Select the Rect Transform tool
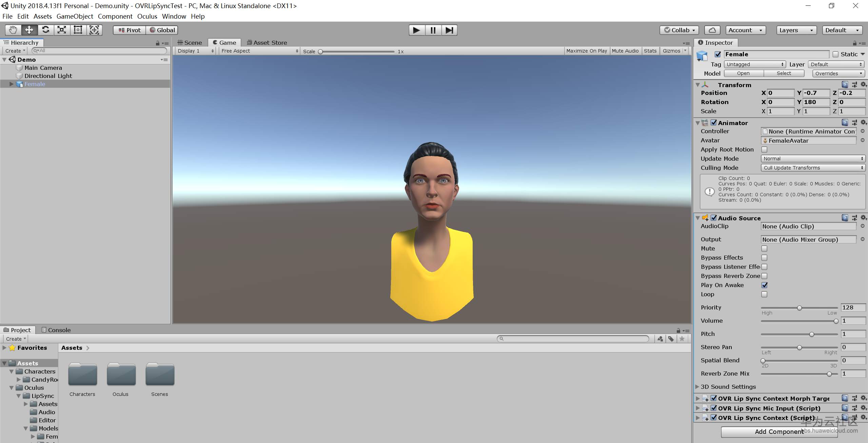The width and height of the screenshot is (868, 443). pyautogui.click(x=78, y=30)
